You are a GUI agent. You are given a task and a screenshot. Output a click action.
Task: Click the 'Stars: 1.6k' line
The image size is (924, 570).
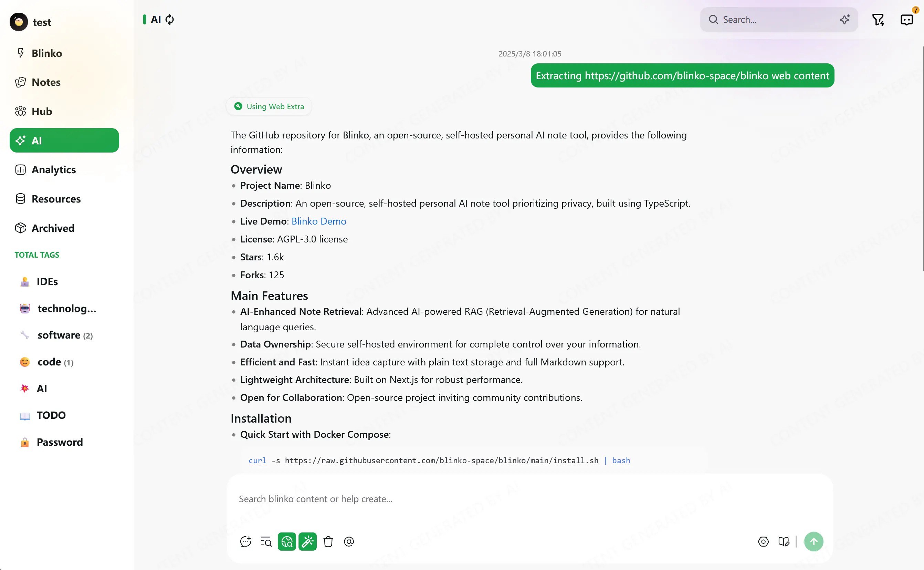(262, 257)
